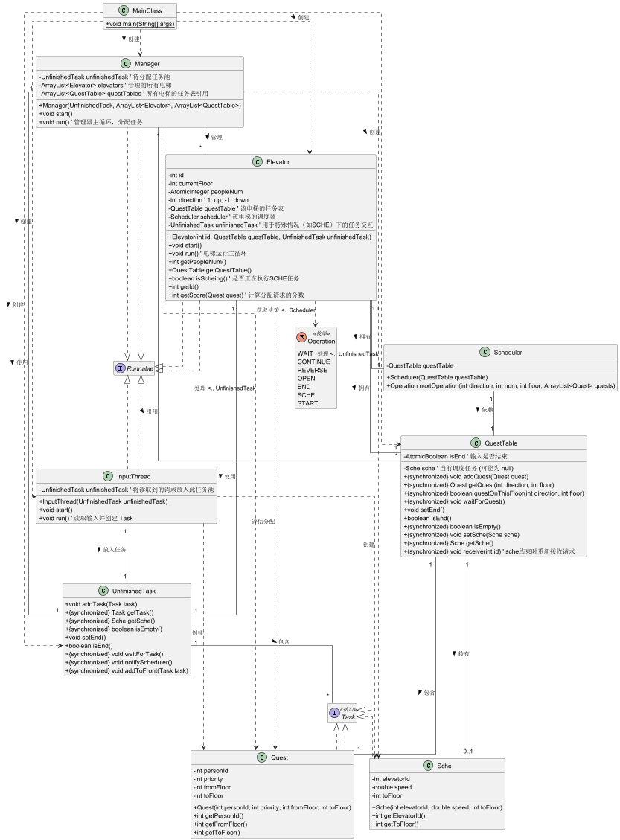The height and width of the screenshot is (840, 620).
Task: Click the green C icon of Quest
Action: [x=262, y=757]
